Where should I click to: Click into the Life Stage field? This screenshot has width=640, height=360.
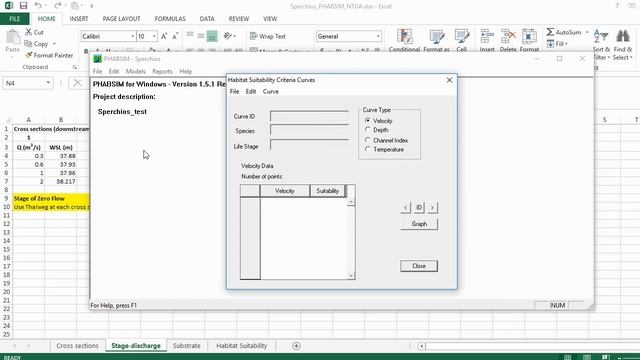[309, 145]
